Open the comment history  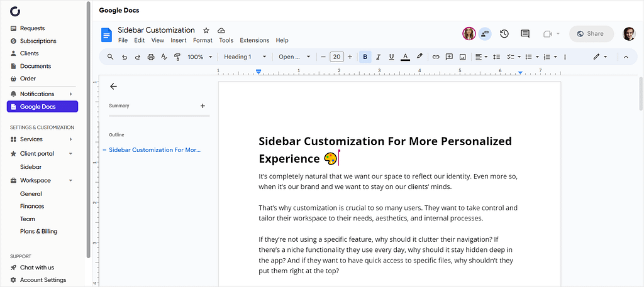(x=525, y=34)
